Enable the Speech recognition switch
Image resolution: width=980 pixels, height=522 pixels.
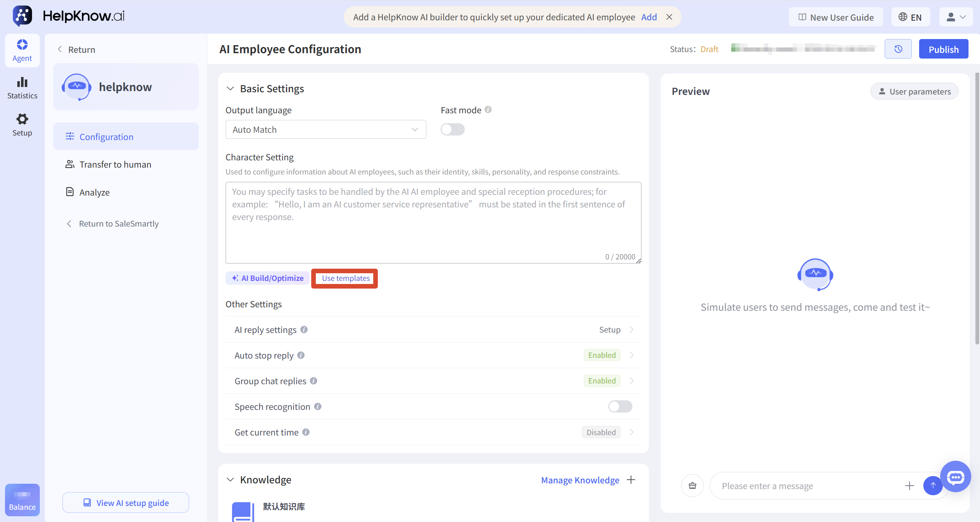click(x=620, y=406)
